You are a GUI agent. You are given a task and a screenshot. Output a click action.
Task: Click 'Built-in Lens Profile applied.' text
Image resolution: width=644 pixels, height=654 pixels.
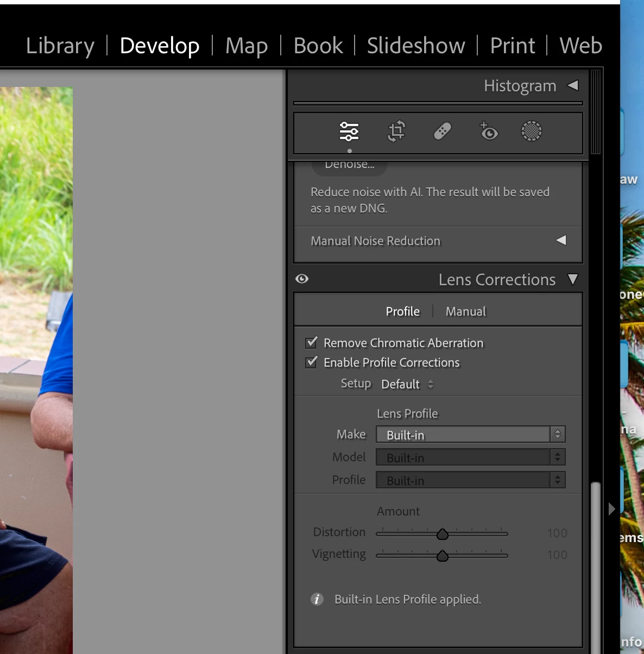point(408,599)
